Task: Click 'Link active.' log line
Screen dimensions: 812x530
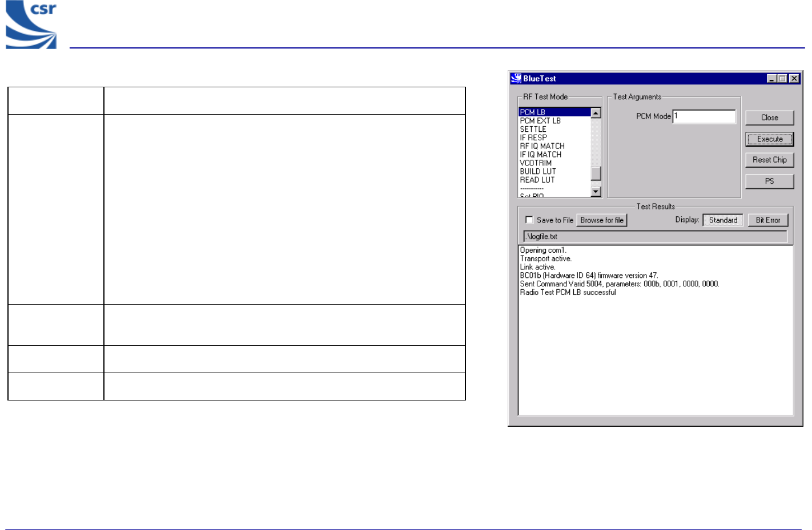Action: (x=537, y=267)
